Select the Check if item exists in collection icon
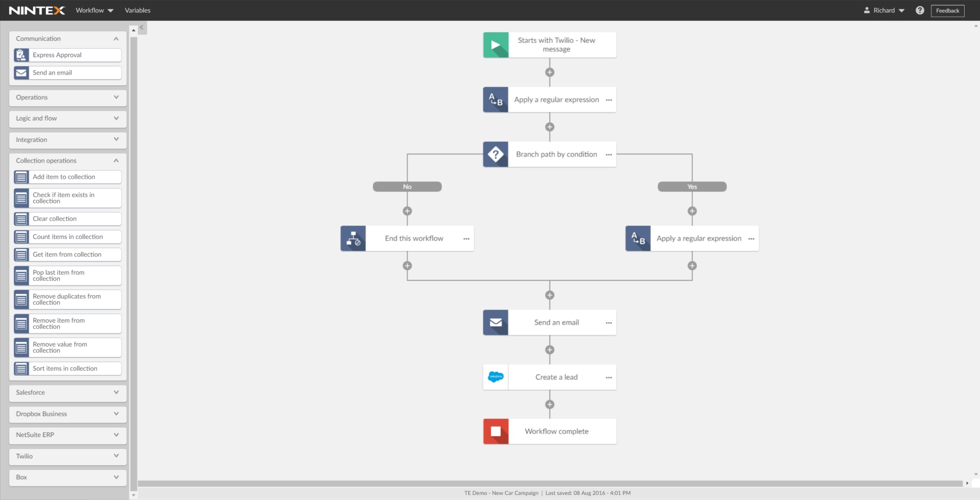Screen dimensions: 980x500 21,198
